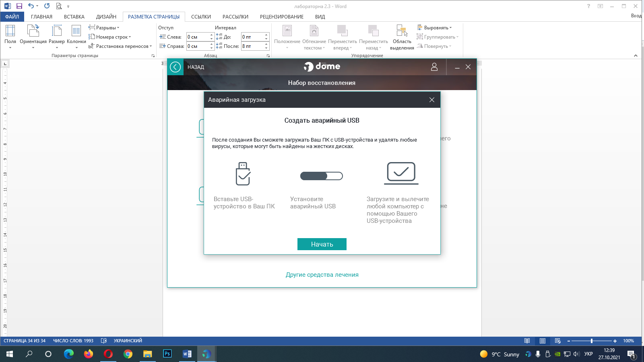Switch to the ВИД tab
This screenshot has width=644, height=362.
click(320, 16)
